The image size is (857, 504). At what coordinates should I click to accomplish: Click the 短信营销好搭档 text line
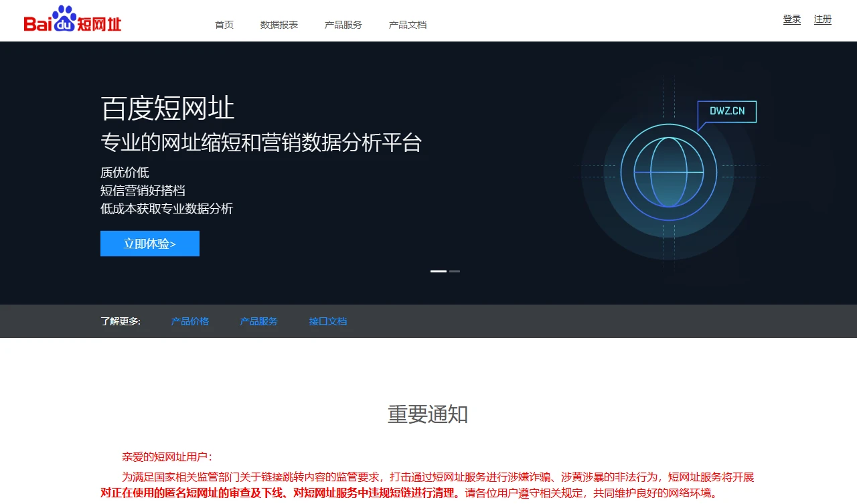(x=143, y=191)
